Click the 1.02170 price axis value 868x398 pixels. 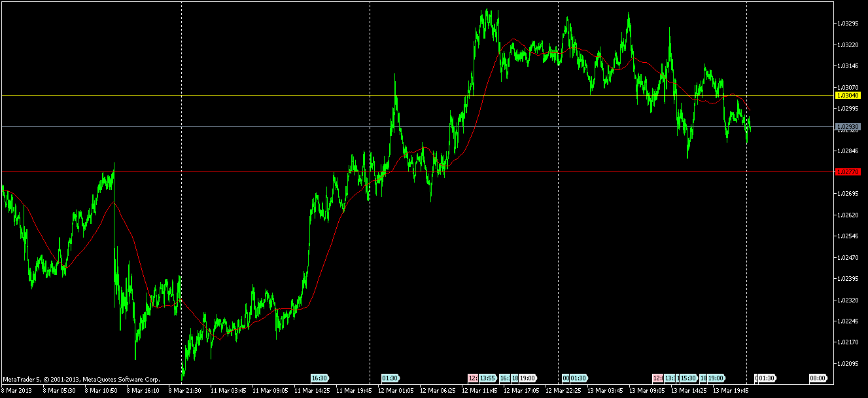coord(848,342)
